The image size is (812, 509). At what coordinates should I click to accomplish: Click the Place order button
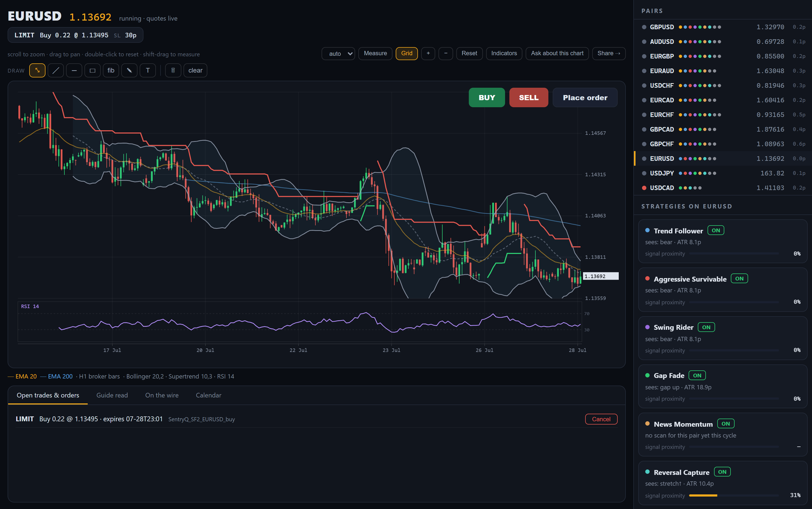coord(585,97)
